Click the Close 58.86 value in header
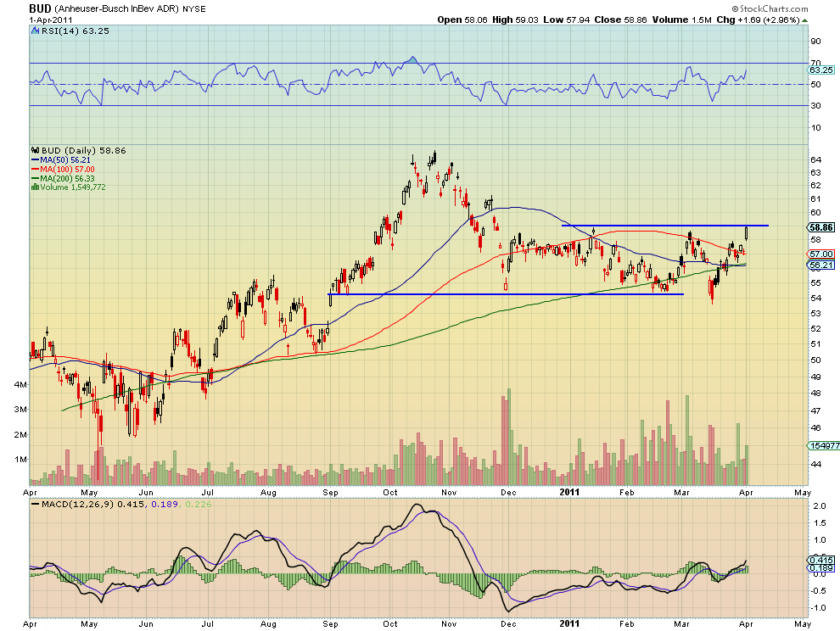 [620, 20]
